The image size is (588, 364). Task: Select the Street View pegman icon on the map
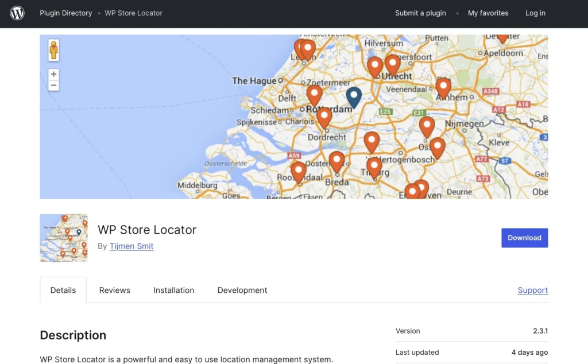(53, 50)
